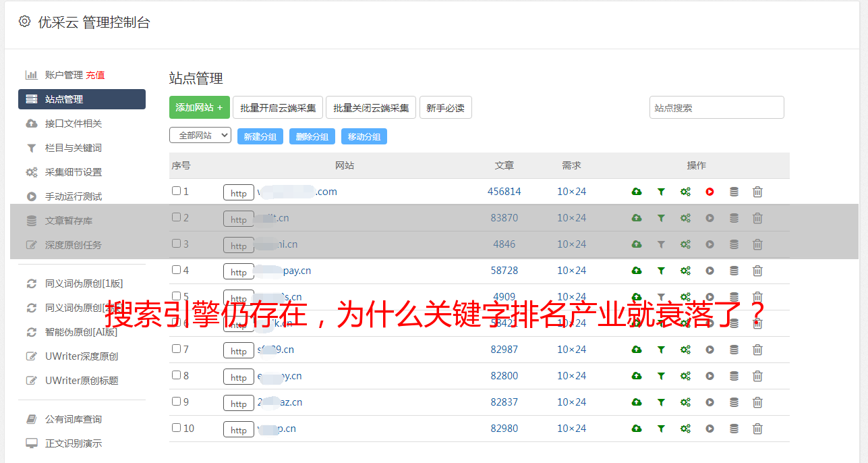Click the filter icon in row 10 (82980 articles)
Viewport: 868px width, 463px height.
[661, 429]
